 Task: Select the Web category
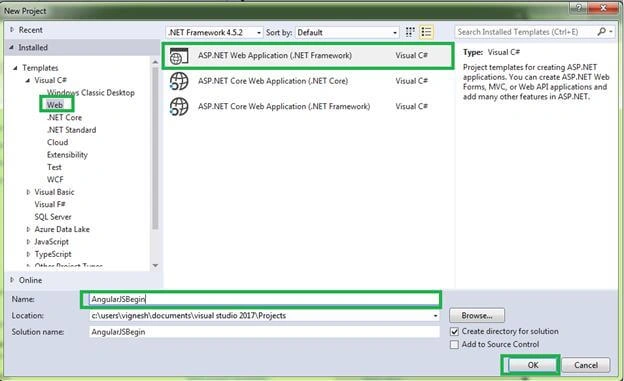point(55,105)
